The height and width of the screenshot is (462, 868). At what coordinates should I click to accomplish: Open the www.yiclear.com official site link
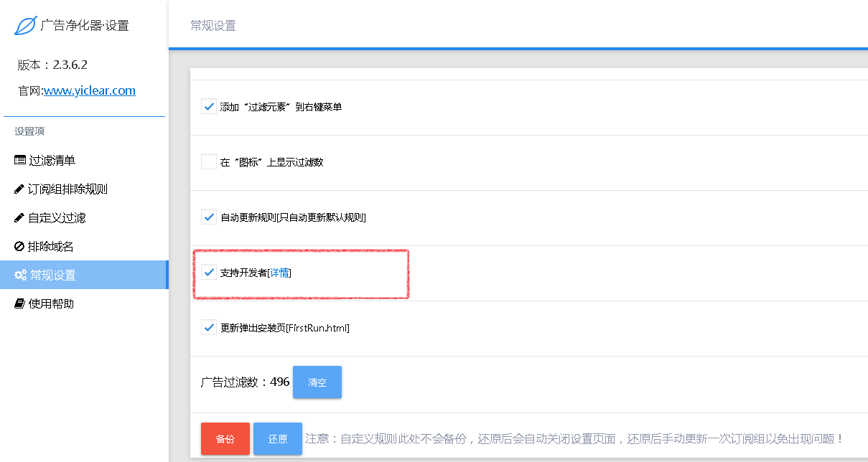90,91
